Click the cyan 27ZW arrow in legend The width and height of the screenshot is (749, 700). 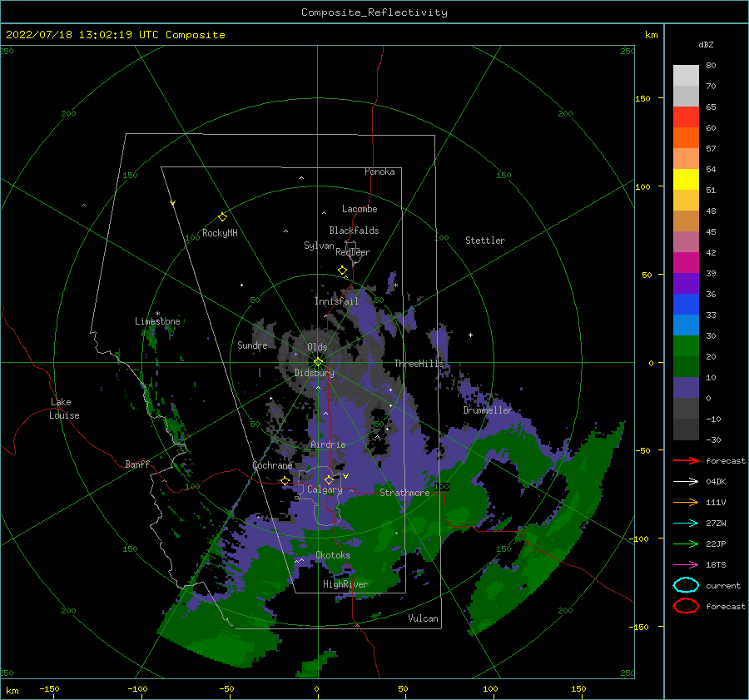(686, 524)
